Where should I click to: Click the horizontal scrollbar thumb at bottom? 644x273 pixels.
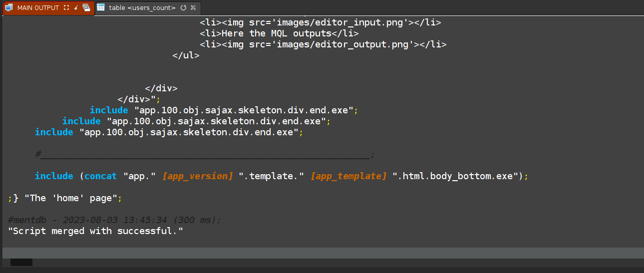point(21,262)
